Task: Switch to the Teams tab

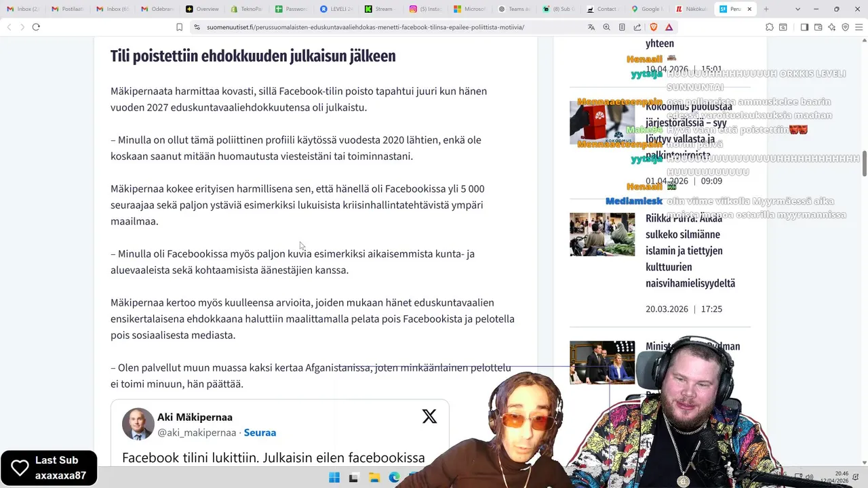Action: (x=516, y=9)
